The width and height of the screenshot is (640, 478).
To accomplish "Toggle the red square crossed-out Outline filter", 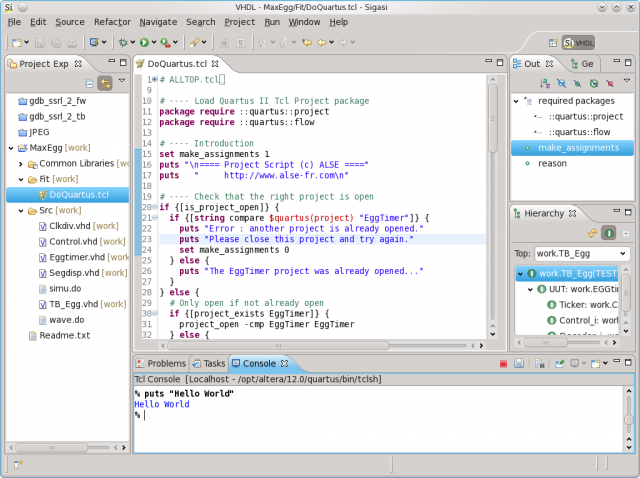I will point(610,83).
